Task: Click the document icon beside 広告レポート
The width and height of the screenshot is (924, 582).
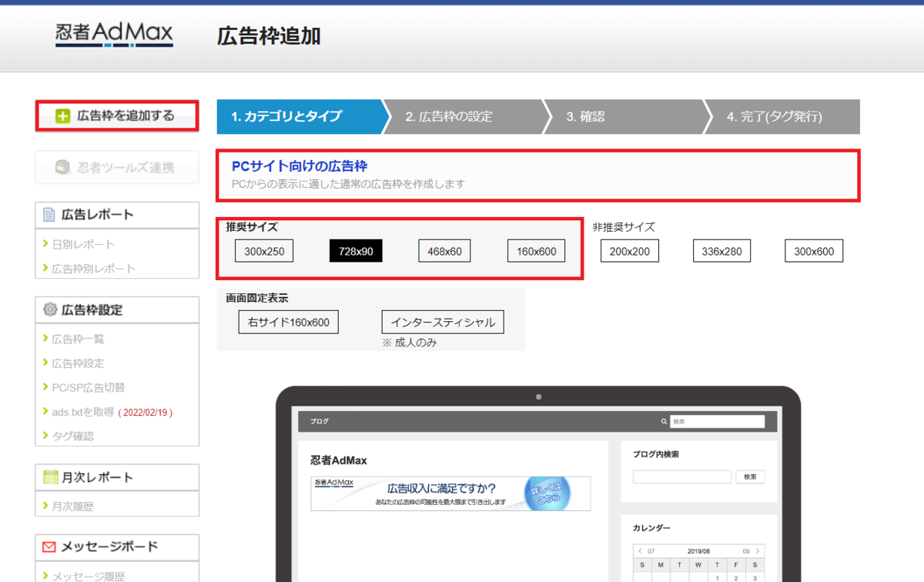Action: pyautogui.click(x=49, y=215)
